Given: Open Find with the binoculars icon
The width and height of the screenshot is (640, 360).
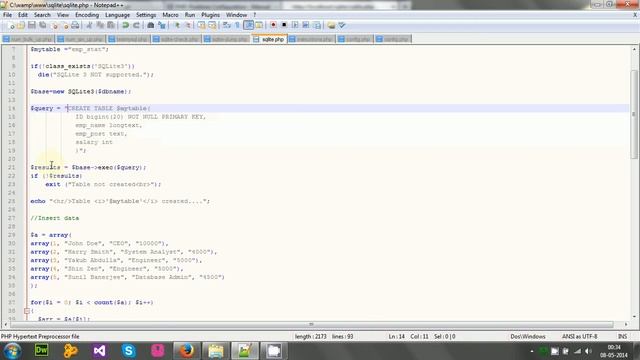Looking at the screenshot, I should click(x=151, y=25).
